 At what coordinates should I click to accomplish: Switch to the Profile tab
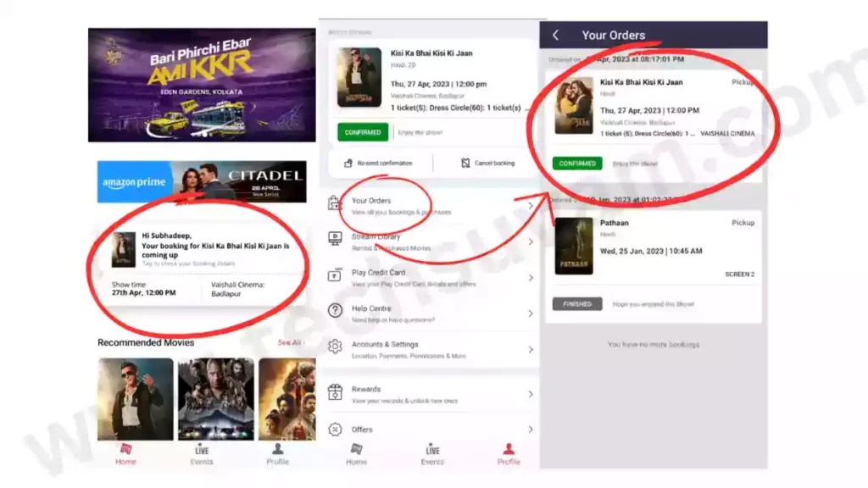click(508, 447)
